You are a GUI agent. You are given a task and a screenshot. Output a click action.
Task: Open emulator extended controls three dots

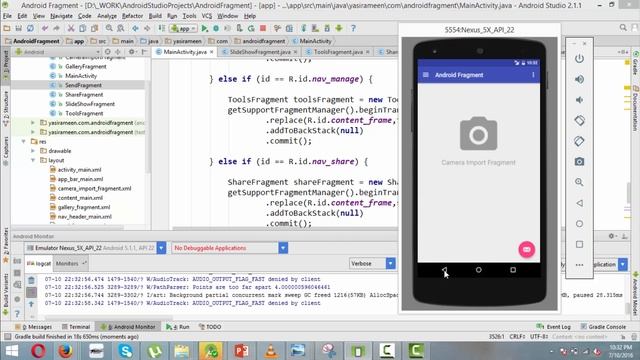[x=579, y=265]
